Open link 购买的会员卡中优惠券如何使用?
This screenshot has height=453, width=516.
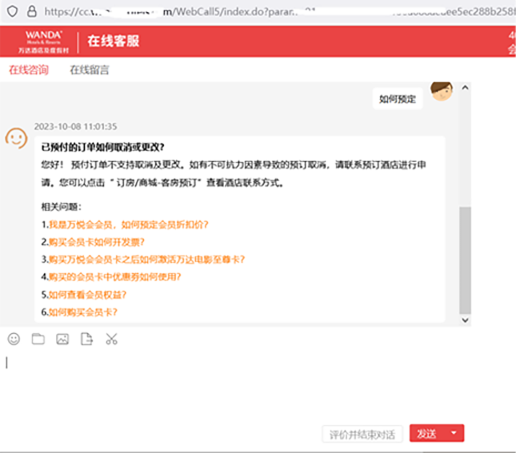115,277
